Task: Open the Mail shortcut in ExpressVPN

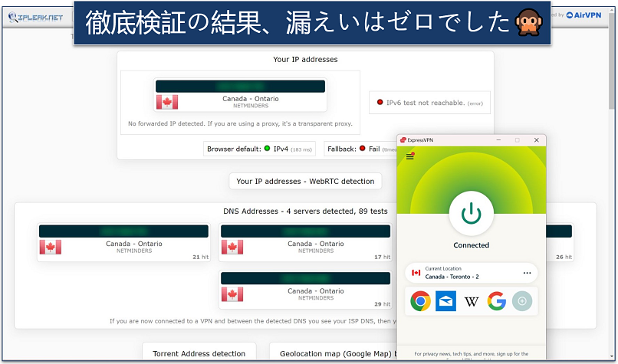Action: [x=445, y=301]
